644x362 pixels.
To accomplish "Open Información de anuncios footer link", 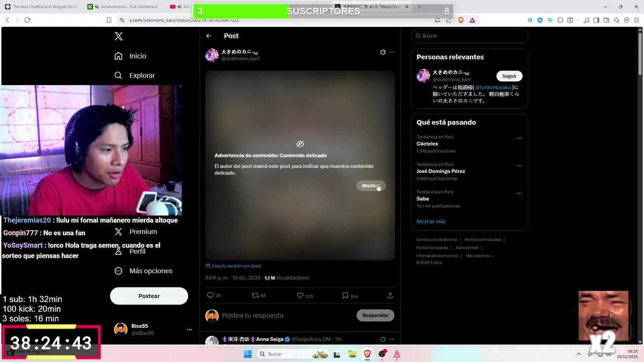I will 437,256.
